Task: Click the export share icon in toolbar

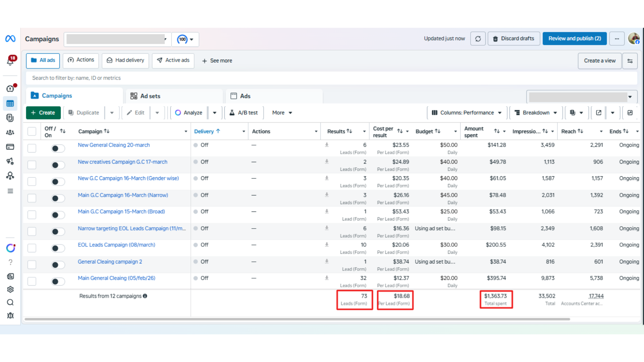Action: [x=598, y=113]
